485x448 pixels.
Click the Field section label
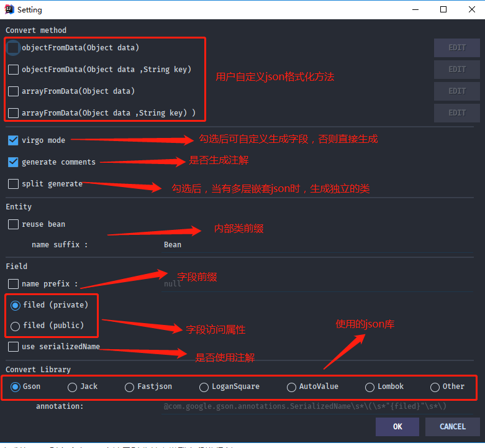[16, 266]
